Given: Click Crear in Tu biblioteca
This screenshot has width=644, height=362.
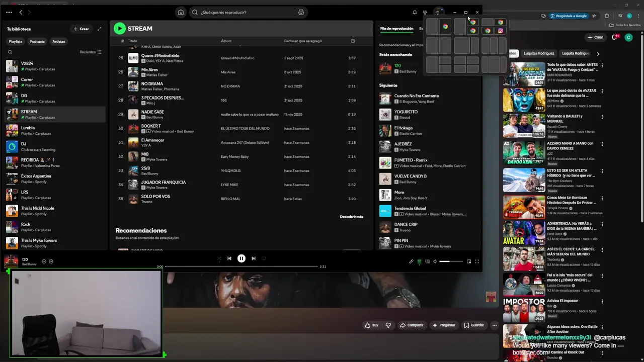Looking at the screenshot, I should (81, 29).
